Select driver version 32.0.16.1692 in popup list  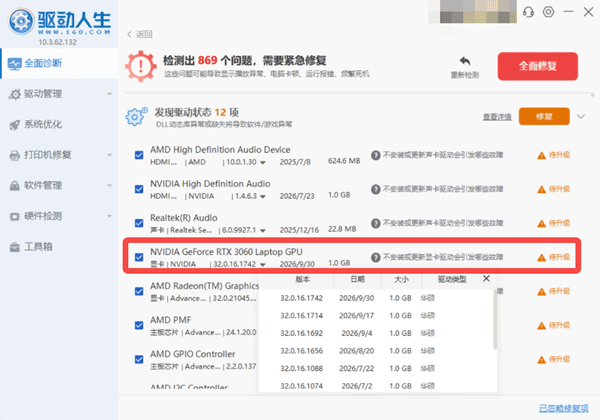pyautogui.click(x=377, y=333)
